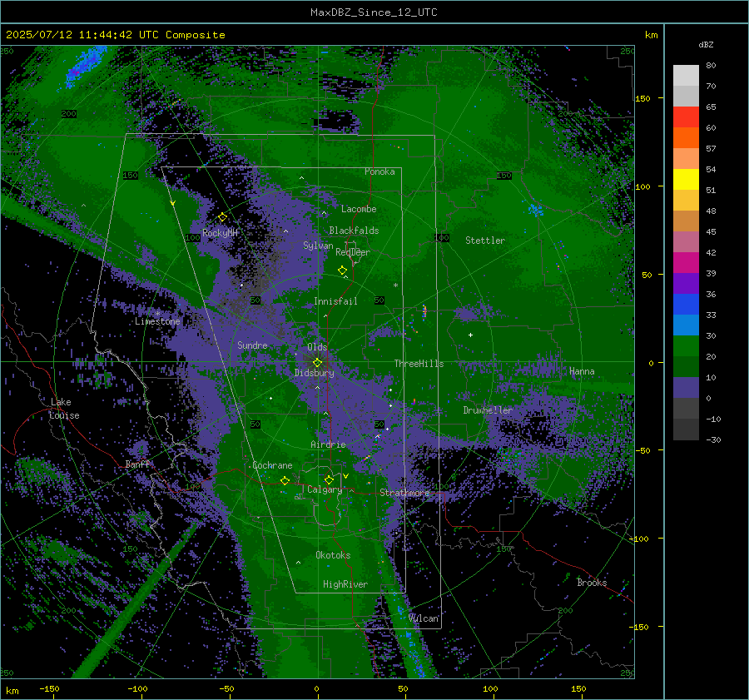Click the Strathmore town label

[x=404, y=493]
